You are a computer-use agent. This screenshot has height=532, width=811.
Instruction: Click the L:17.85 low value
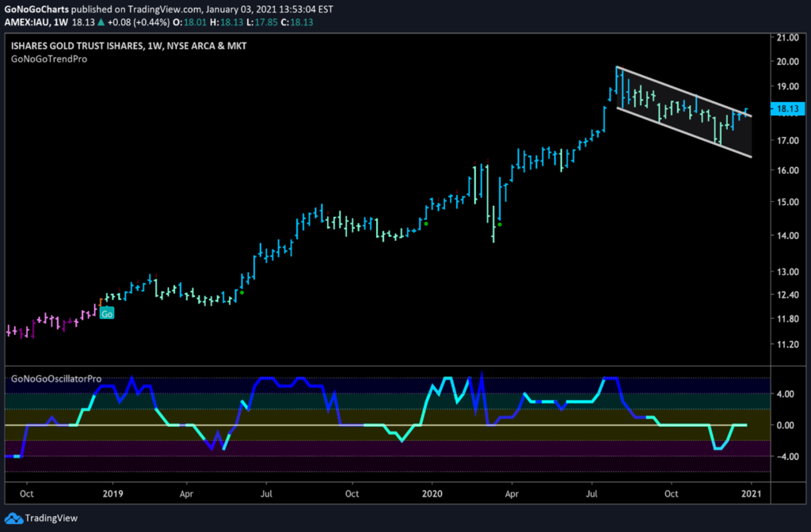coord(261,22)
